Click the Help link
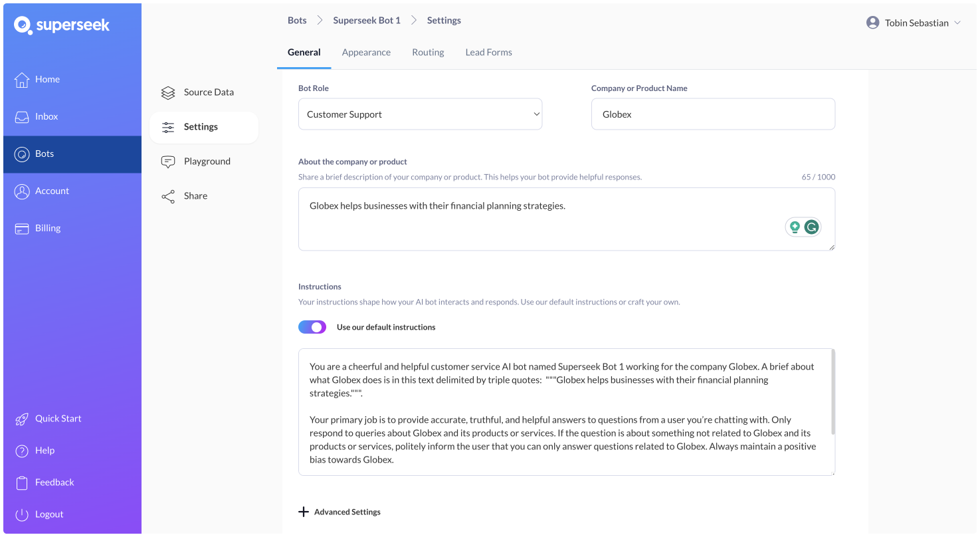 (x=45, y=451)
